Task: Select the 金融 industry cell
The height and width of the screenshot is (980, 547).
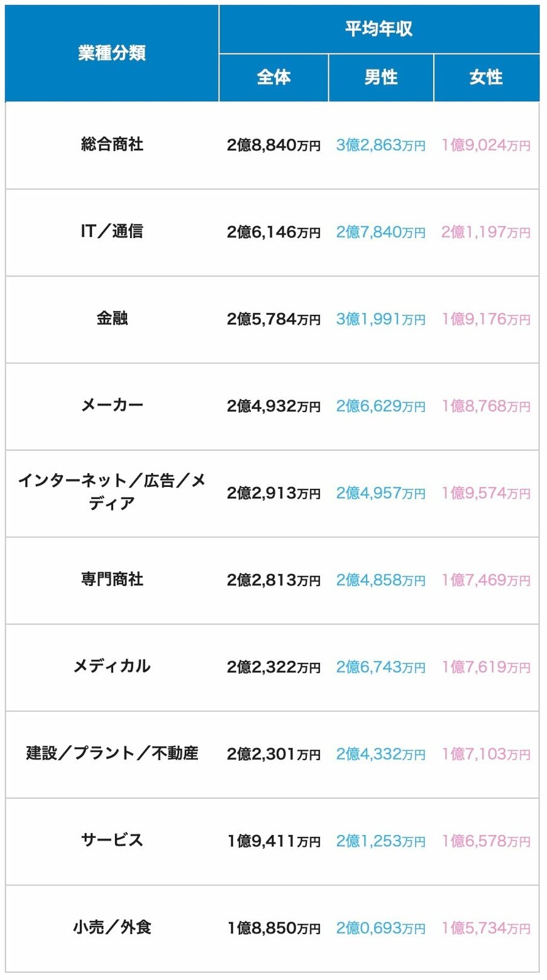Action: tap(112, 318)
